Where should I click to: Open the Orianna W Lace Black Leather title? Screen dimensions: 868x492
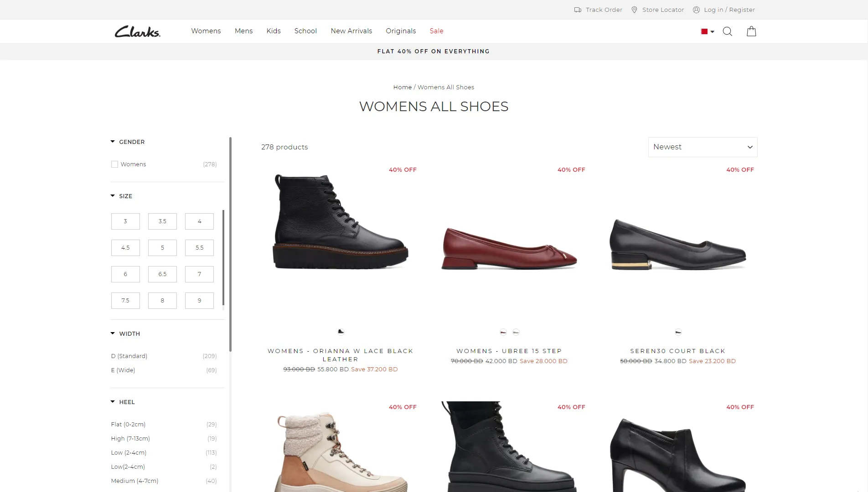(341, 355)
